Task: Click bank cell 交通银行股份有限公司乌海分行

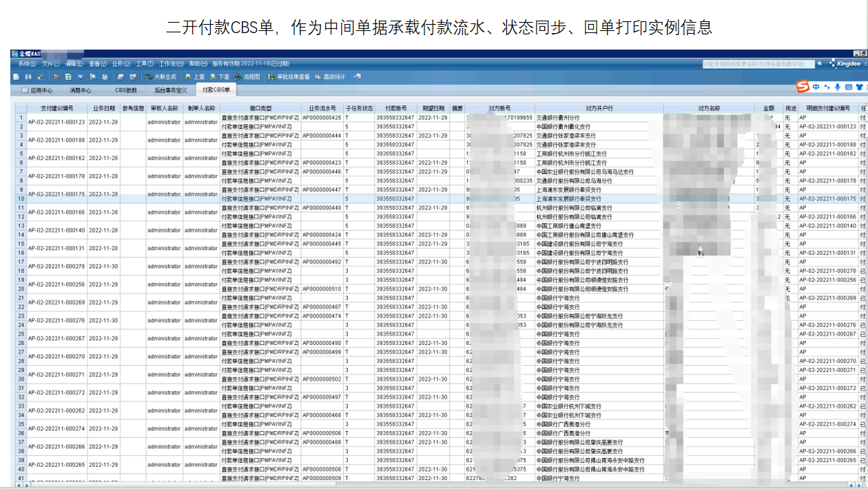Action: pyautogui.click(x=599, y=180)
